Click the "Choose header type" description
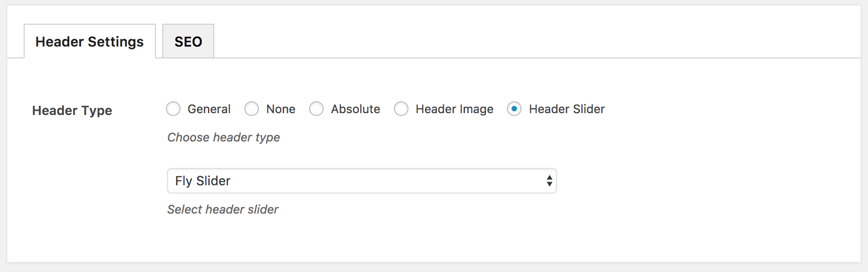Screen dimensions: 868x272 click(x=223, y=137)
